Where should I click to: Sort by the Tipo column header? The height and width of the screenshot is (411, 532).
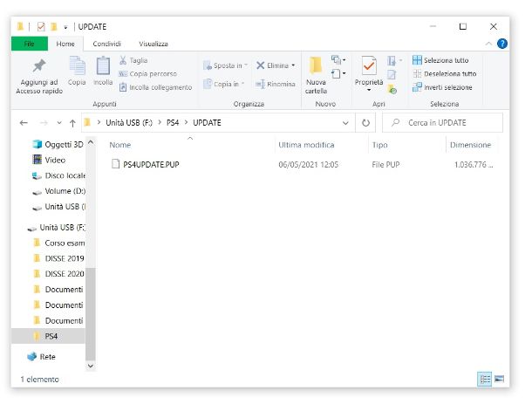(x=380, y=145)
